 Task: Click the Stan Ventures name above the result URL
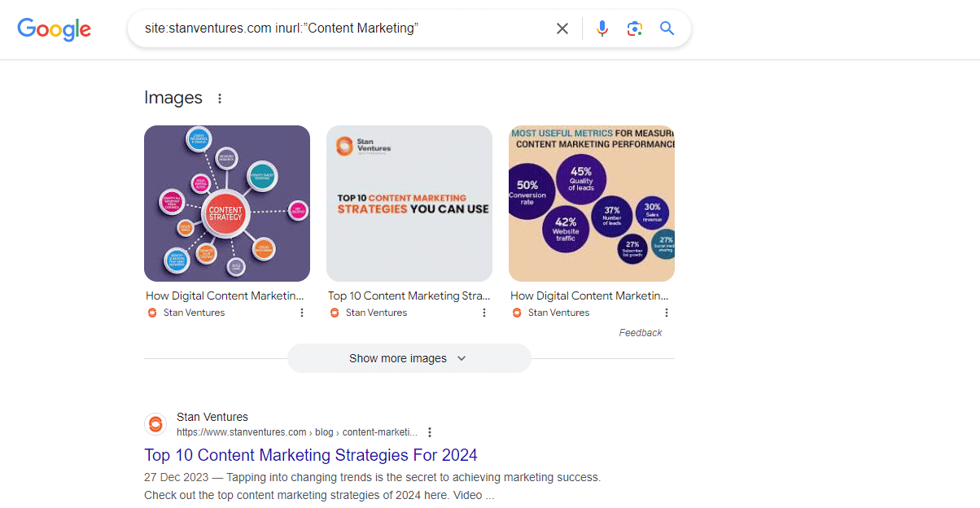pyautogui.click(x=212, y=417)
